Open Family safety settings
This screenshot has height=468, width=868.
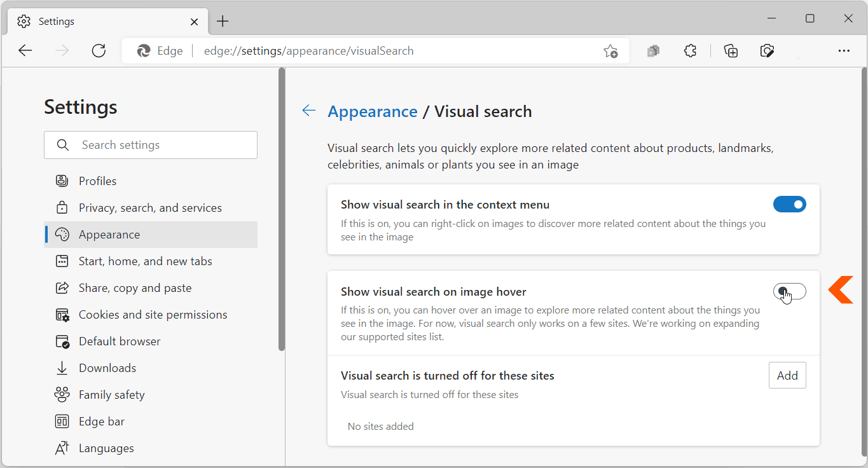[151, 395]
